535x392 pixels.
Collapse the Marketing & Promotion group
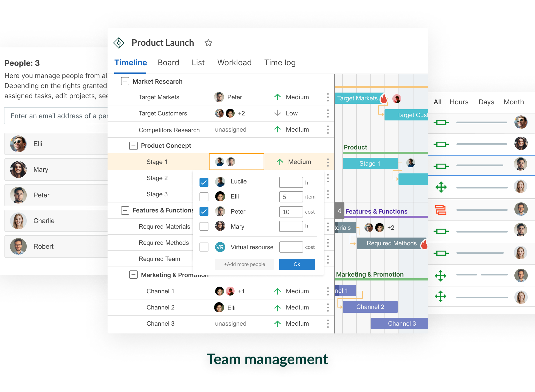133,275
